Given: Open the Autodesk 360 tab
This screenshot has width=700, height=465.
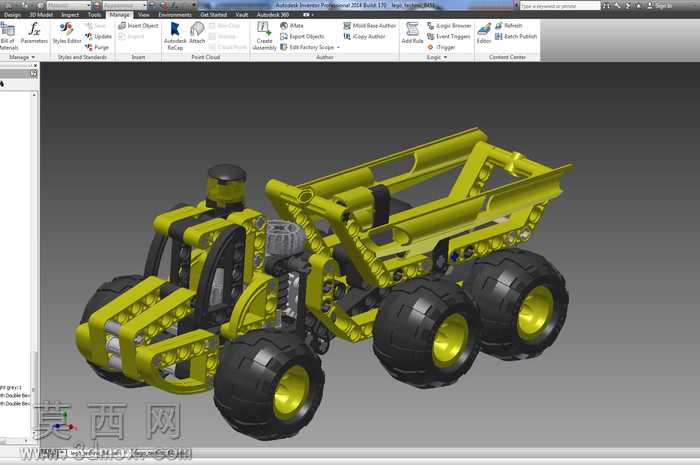Looking at the screenshot, I should (x=272, y=15).
